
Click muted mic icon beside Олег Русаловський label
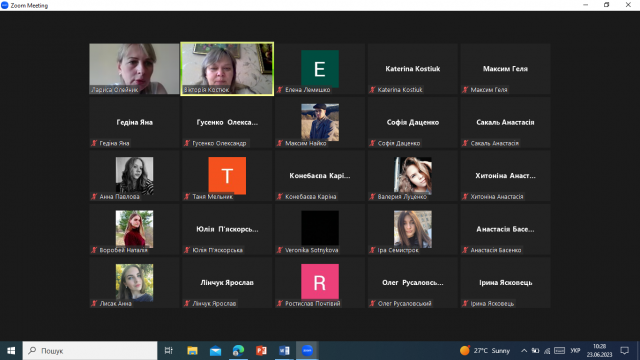(x=372, y=304)
